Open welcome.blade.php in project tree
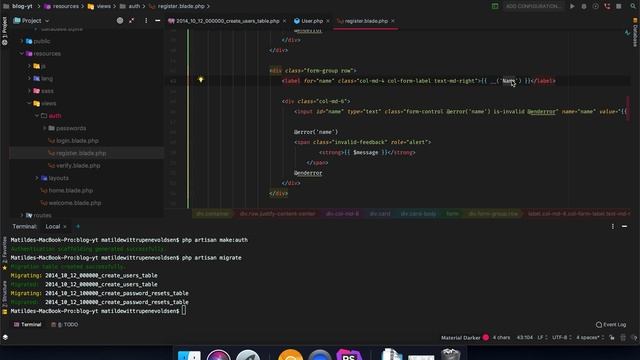This screenshot has width=640, height=360. (x=71, y=203)
